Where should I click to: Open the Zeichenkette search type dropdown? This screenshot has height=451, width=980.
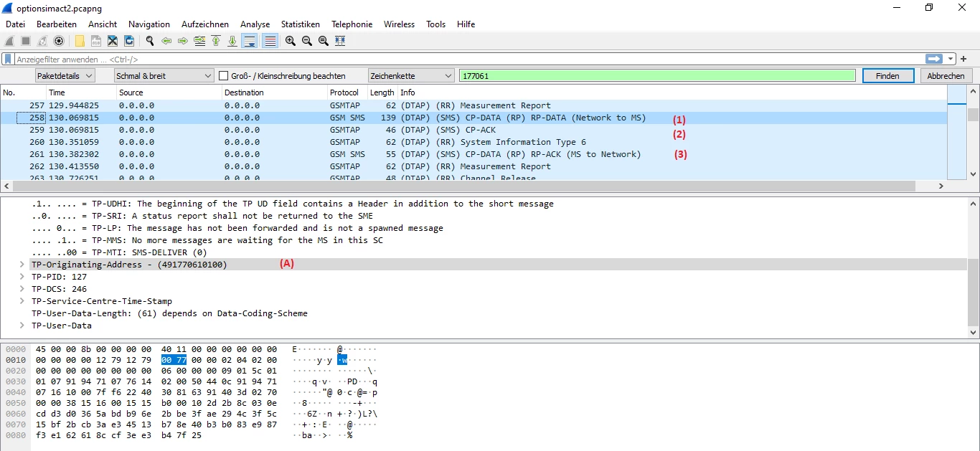410,76
